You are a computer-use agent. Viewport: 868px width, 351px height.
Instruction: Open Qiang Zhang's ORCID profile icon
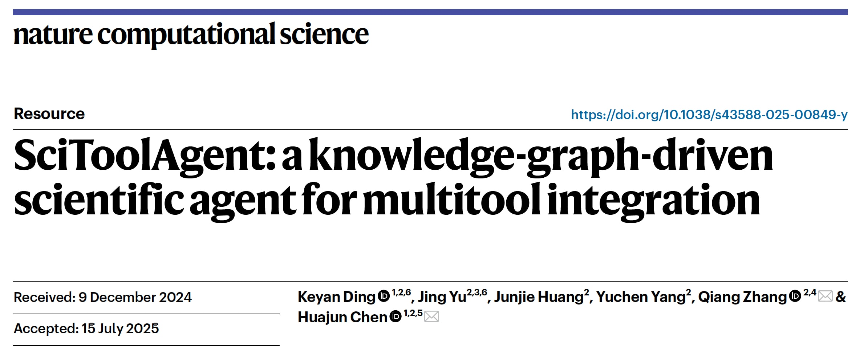pyautogui.click(x=795, y=296)
